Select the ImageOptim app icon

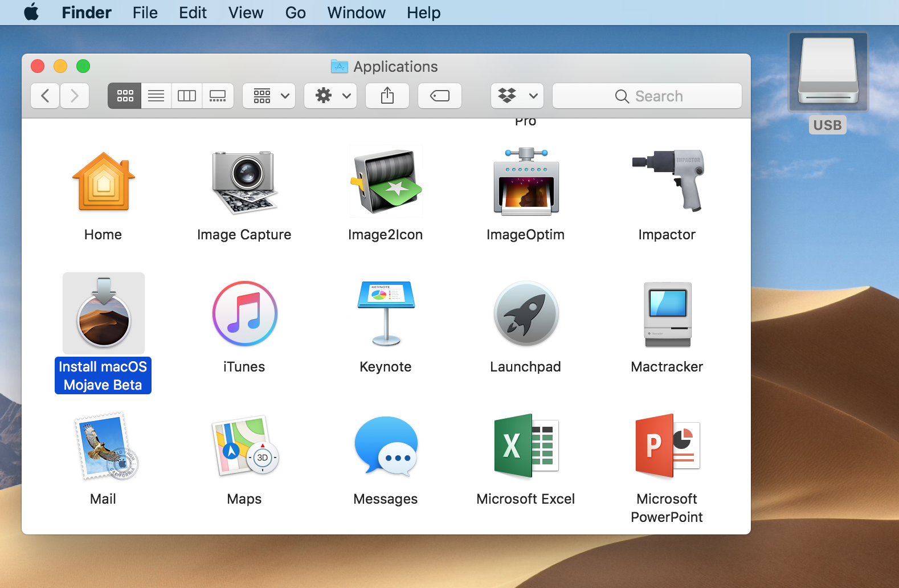coord(526,182)
